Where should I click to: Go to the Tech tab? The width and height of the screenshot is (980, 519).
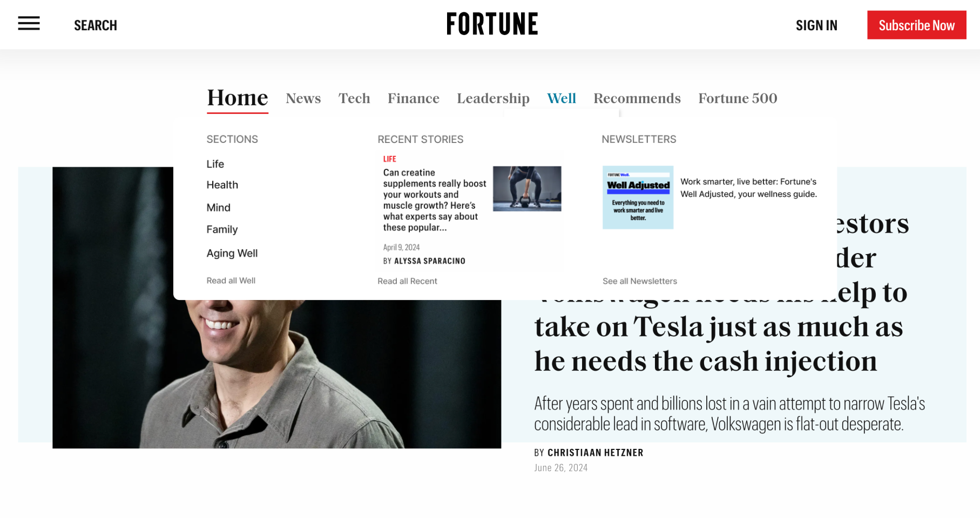(354, 98)
